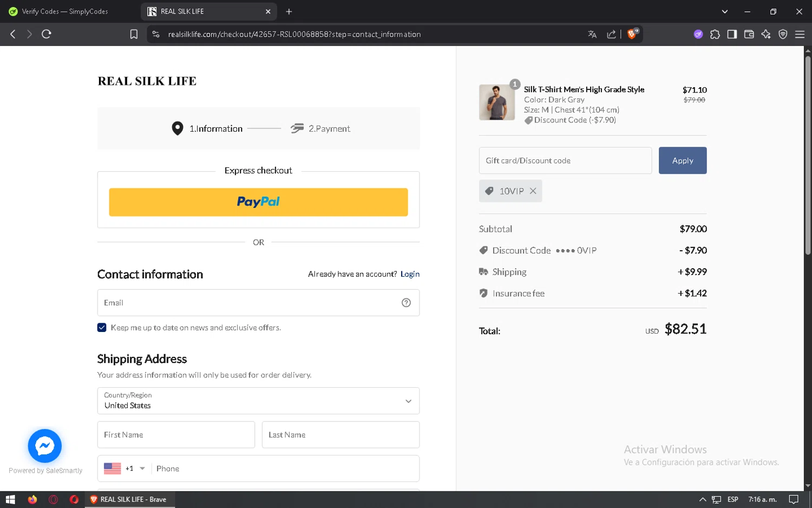Launch Firefox from taskbar
Image resolution: width=812 pixels, height=508 pixels.
pyautogui.click(x=32, y=499)
